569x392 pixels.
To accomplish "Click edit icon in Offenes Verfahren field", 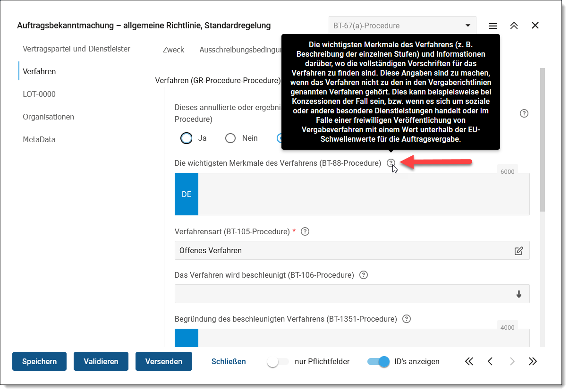I will click(518, 251).
